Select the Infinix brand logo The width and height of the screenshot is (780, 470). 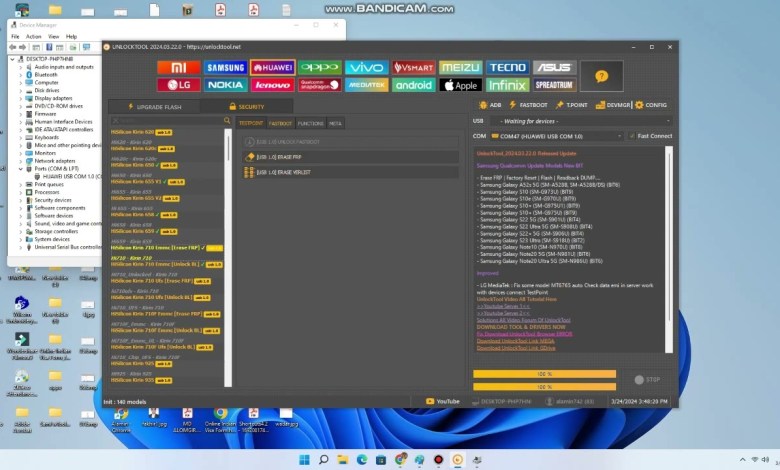(507, 85)
